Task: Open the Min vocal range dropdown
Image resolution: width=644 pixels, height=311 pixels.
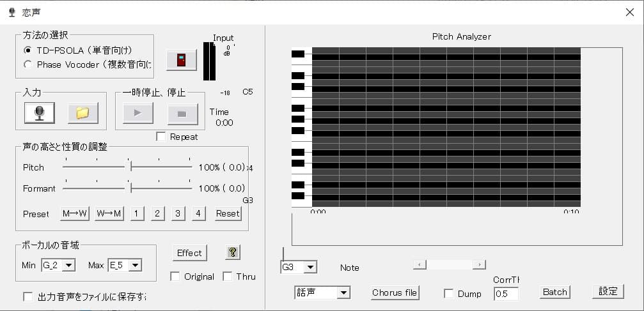Action: [x=70, y=266]
